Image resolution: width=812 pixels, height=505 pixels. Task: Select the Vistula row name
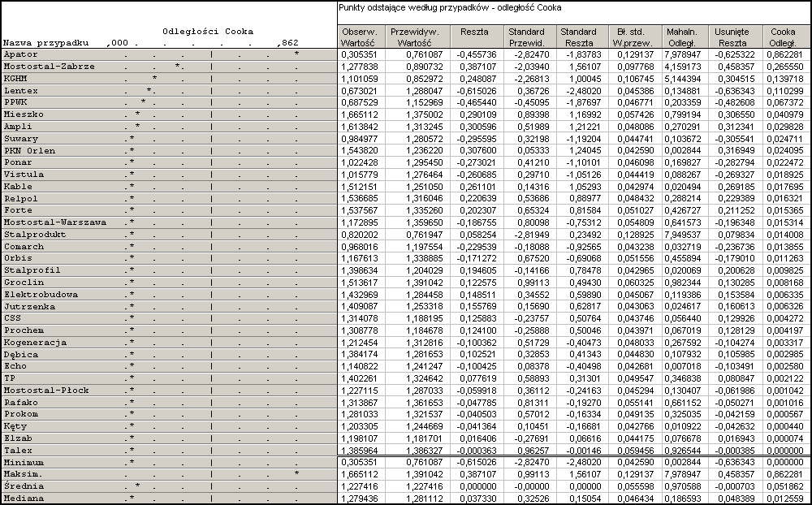click(x=24, y=175)
